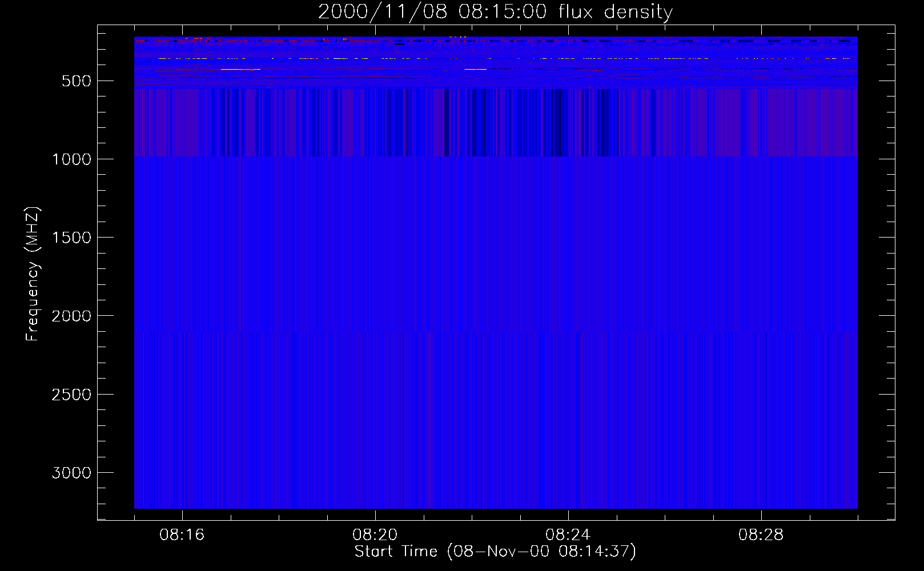
Task: Click the 1500 frequency tick label
Action: (x=71, y=238)
